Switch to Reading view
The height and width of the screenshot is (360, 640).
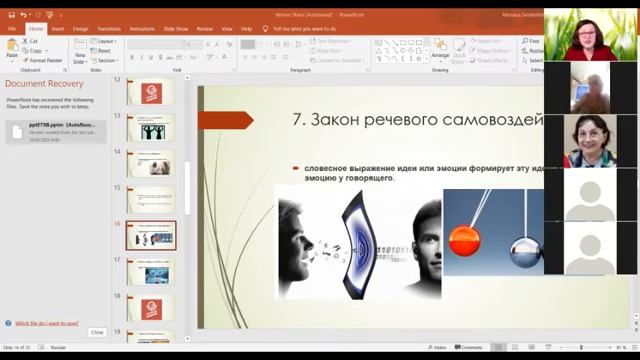[x=531, y=347]
